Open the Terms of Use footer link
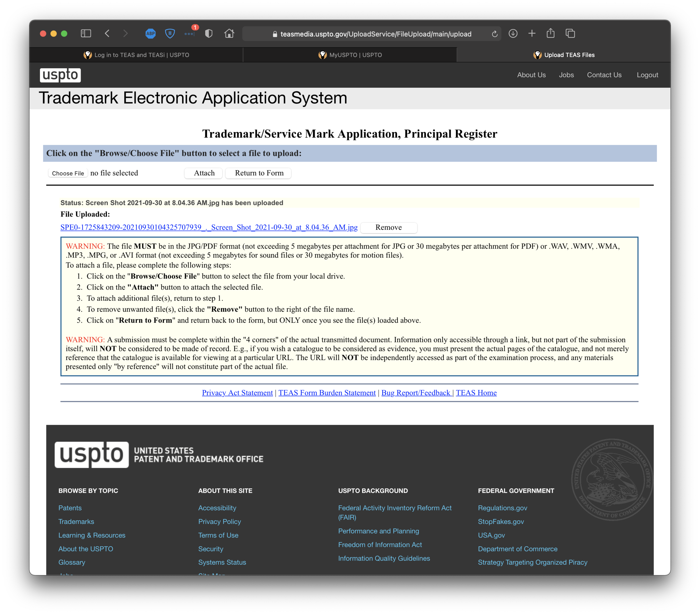This screenshot has width=700, height=614. point(218,535)
